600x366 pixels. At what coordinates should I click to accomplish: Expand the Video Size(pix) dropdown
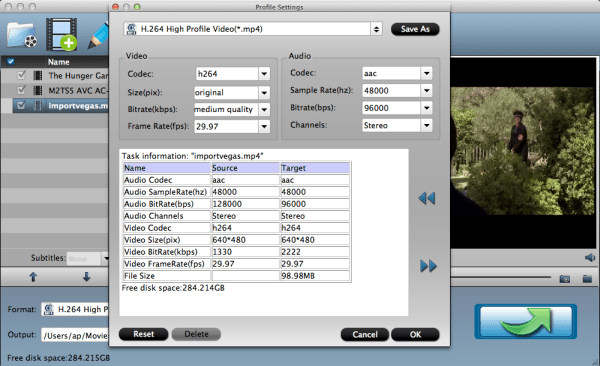(264, 92)
